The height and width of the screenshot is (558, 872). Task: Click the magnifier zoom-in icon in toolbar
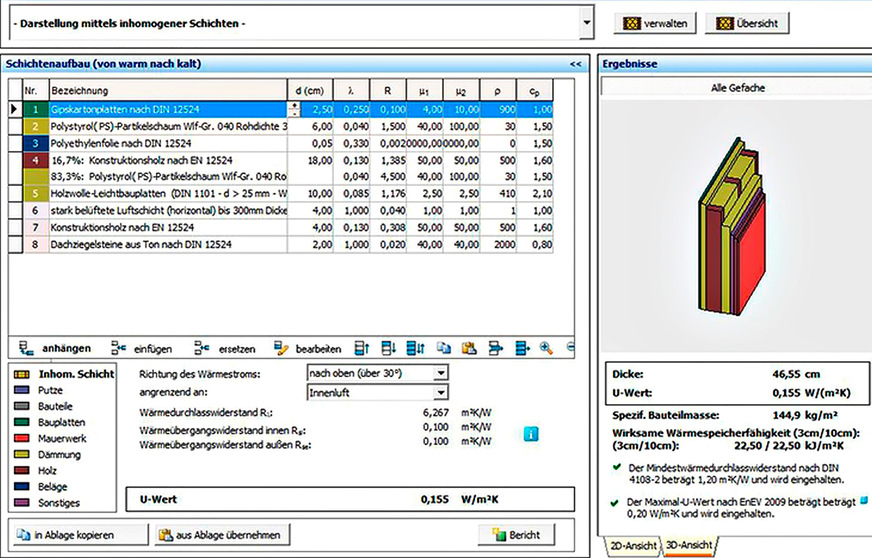[x=546, y=348]
